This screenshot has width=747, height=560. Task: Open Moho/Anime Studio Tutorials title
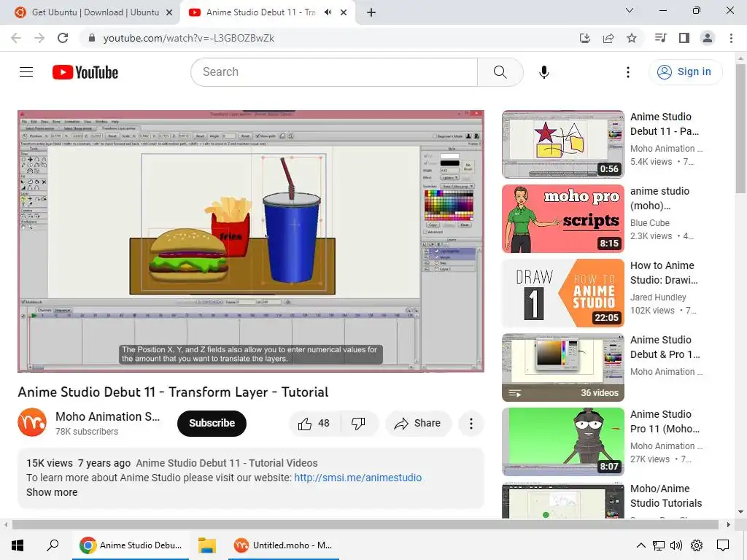[x=666, y=496]
